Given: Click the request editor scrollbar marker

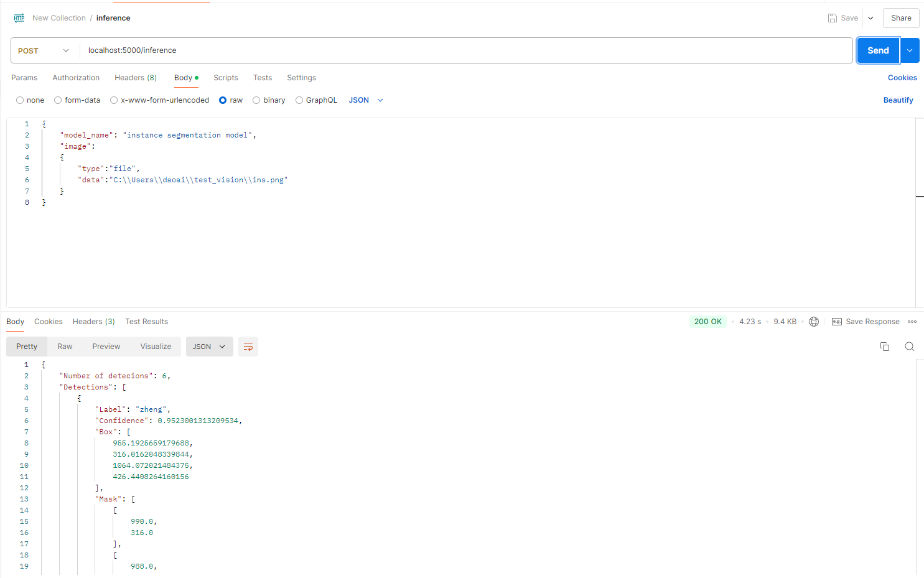Looking at the screenshot, I should (x=920, y=197).
